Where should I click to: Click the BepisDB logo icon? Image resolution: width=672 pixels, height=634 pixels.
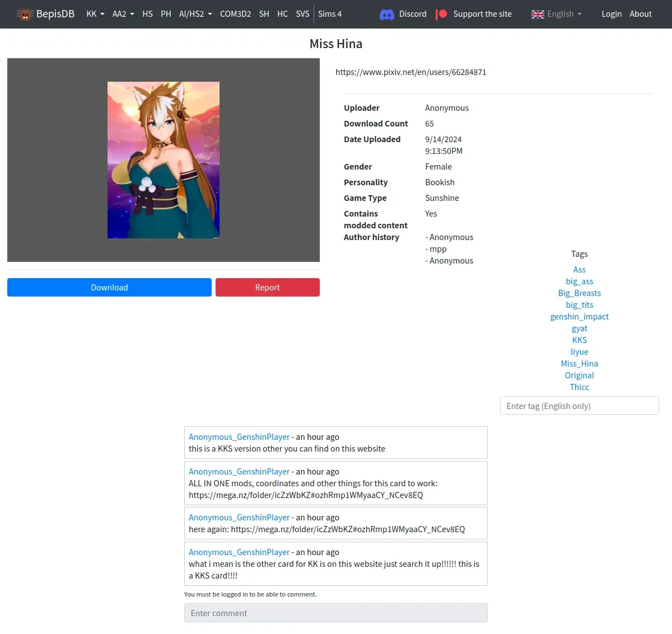tap(25, 14)
